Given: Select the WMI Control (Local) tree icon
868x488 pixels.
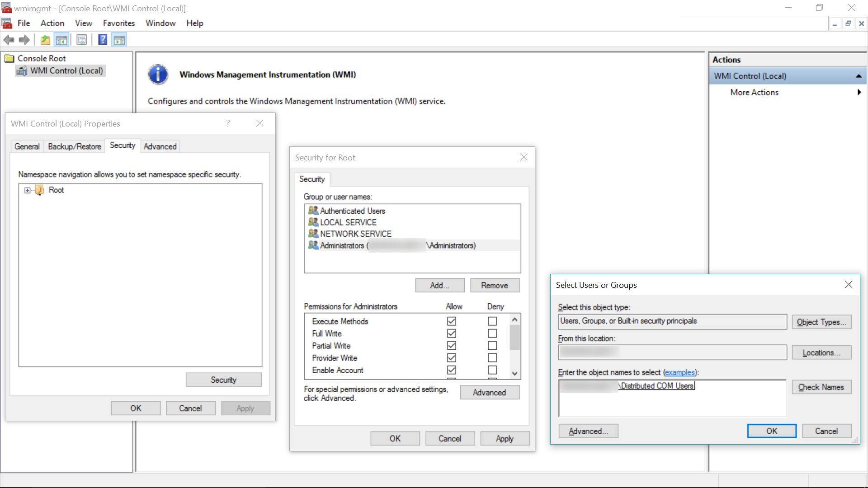Looking at the screenshot, I should coord(21,70).
